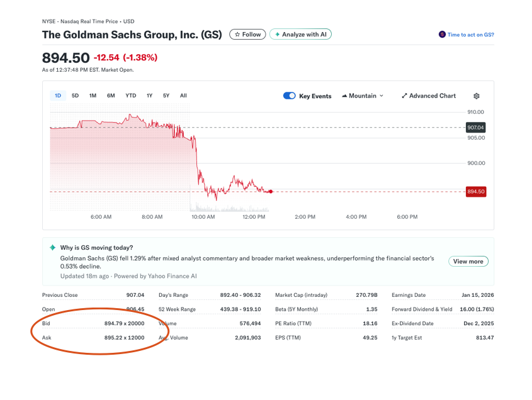The image size is (532, 400).
Task: Choose the 6M chart range
Action: tap(111, 96)
